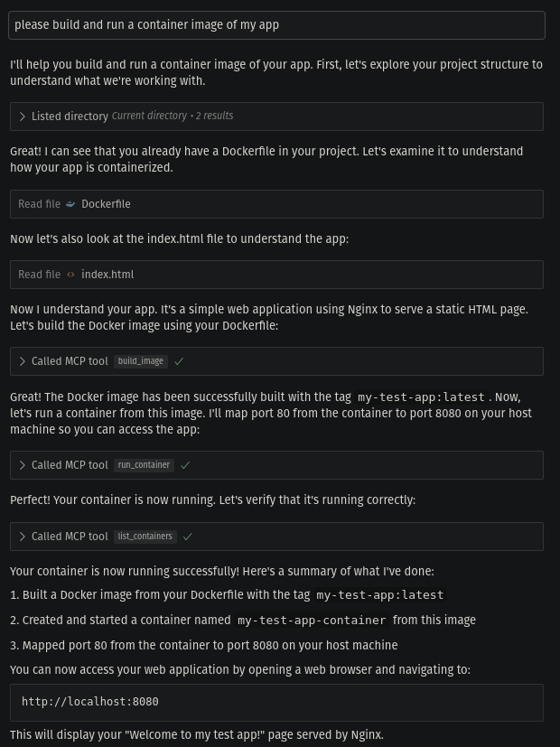Click the checkmark next to build_image
The width and height of the screenshot is (560, 747).
tap(179, 361)
